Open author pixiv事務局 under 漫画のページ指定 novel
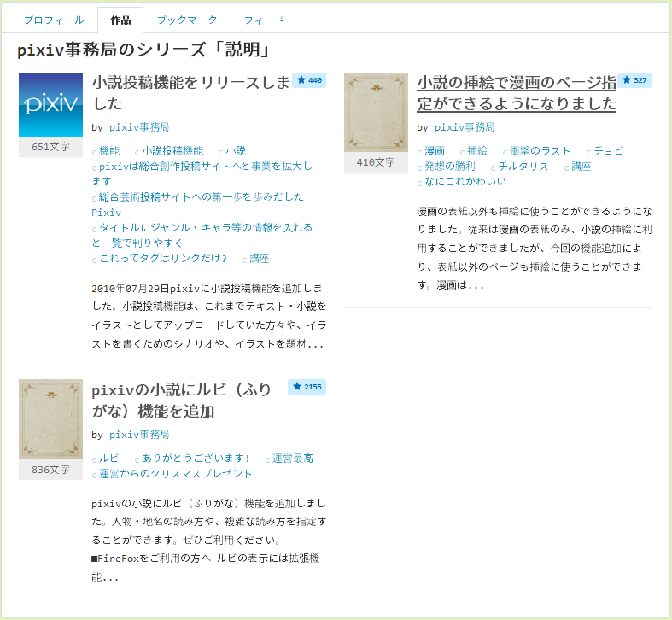The height and width of the screenshot is (620, 672). tap(465, 127)
